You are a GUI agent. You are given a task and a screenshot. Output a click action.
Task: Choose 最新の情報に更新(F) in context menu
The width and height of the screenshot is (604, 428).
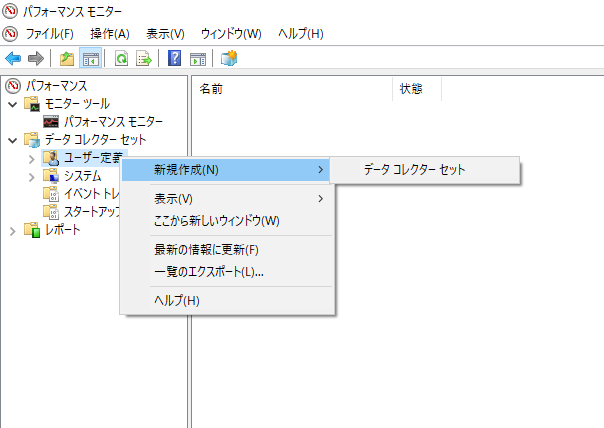[227, 250]
